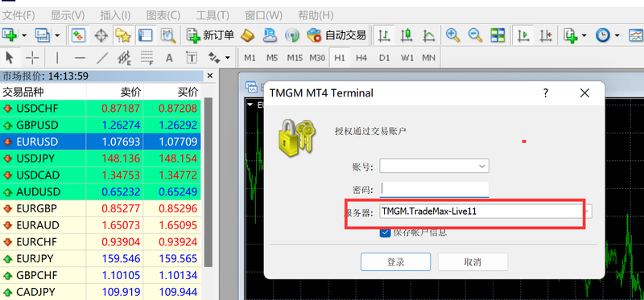This screenshot has height=300, width=644.
Task: Select the H1 timeframe
Action: point(339,58)
